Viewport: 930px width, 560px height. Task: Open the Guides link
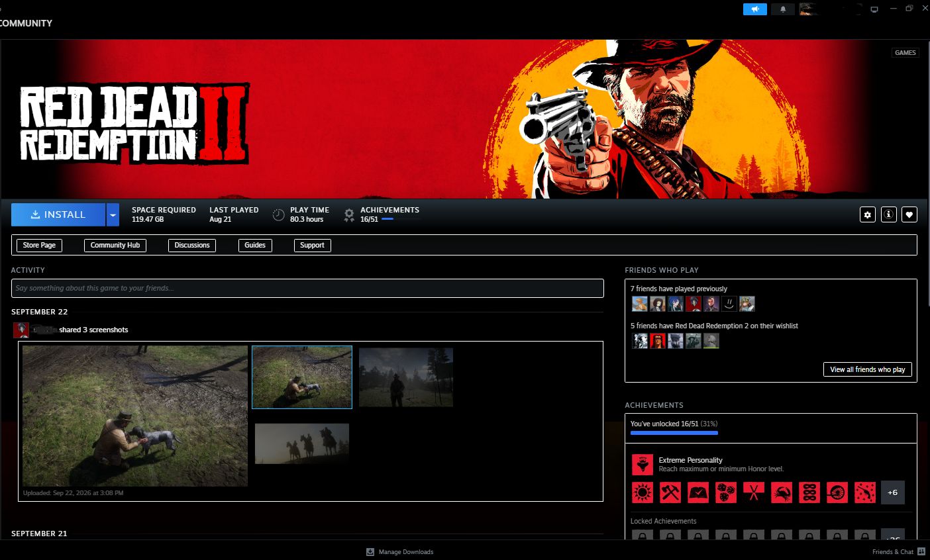click(255, 245)
